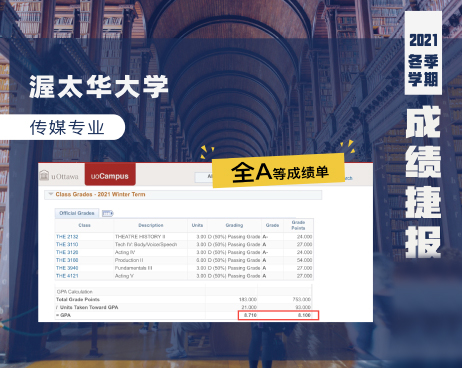This screenshot has width=462, height=368.
Task: Collapse the Class Grades - 2021 Winter Term section
Action: pos(51,194)
